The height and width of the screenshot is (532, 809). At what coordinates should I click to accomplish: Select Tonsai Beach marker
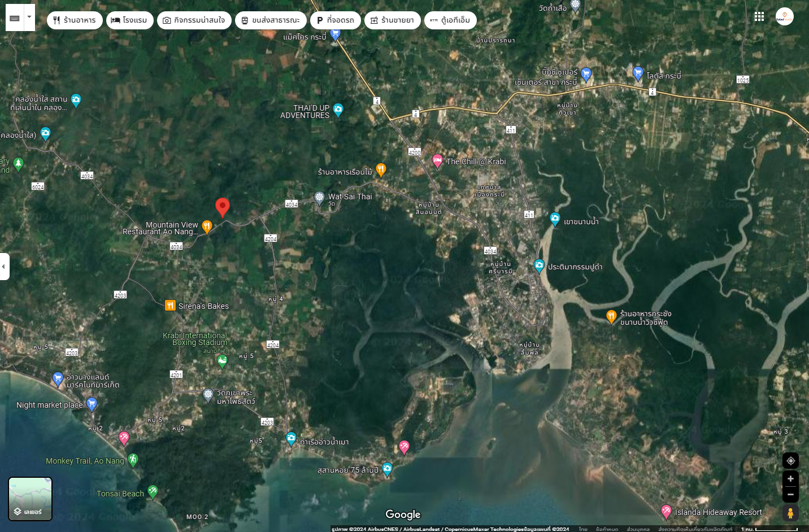click(x=153, y=492)
